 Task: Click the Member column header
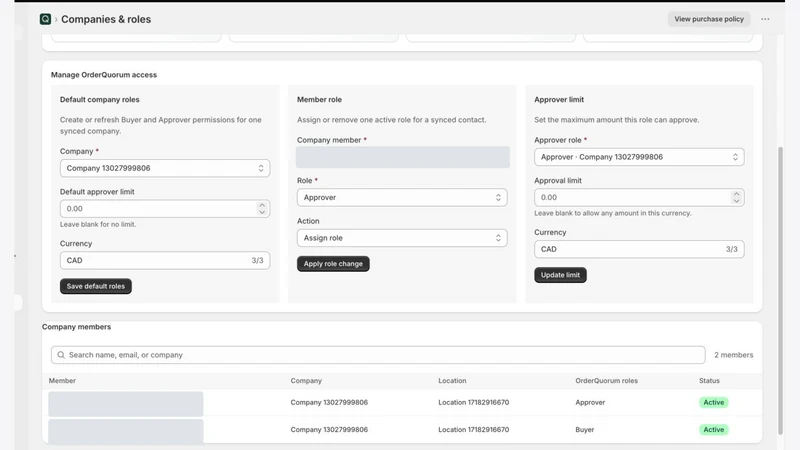click(x=62, y=381)
